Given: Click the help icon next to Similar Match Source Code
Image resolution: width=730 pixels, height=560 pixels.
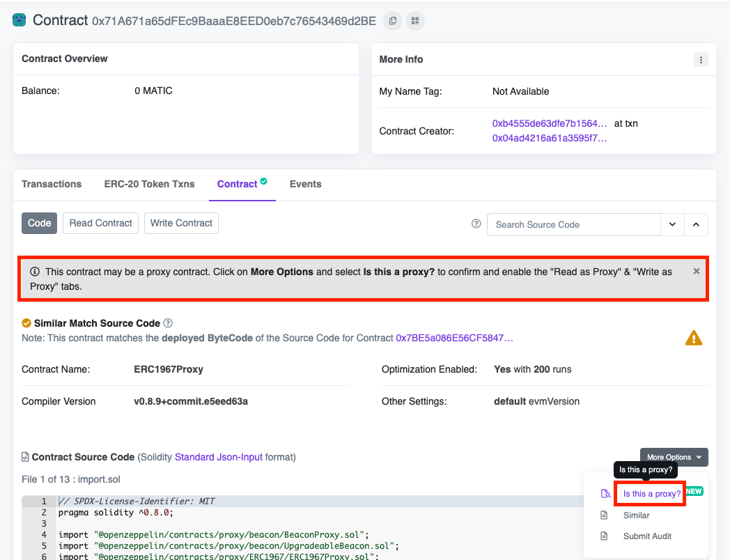Looking at the screenshot, I should pos(168,323).
